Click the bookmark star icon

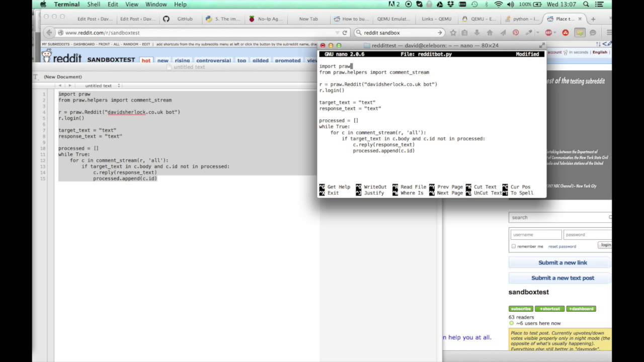(x=453, y=33)
